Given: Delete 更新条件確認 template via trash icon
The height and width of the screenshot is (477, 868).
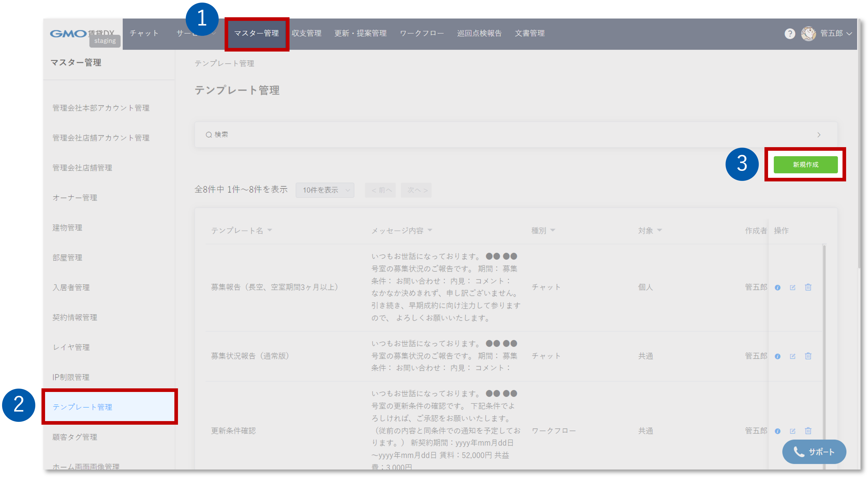Looking at the screenshot, I should 808,430.
